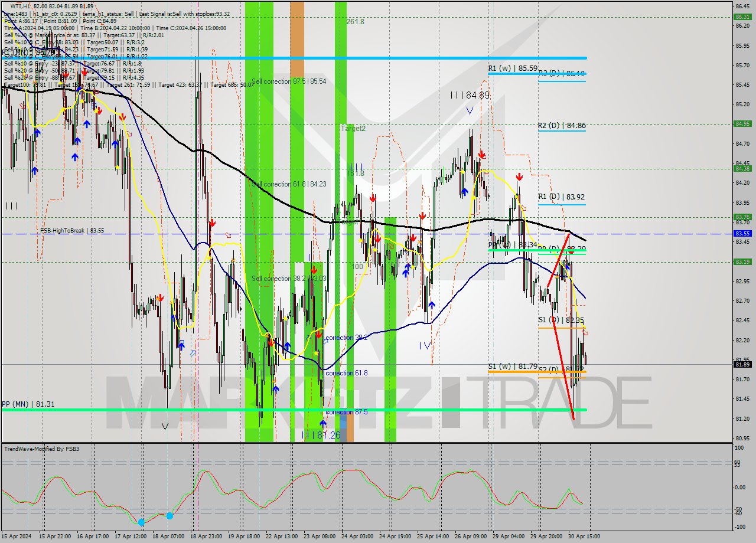Click the 'R2 (D) | 84.86' resistance label
This screenshot has height=543, width=756.
coord(562,126)
